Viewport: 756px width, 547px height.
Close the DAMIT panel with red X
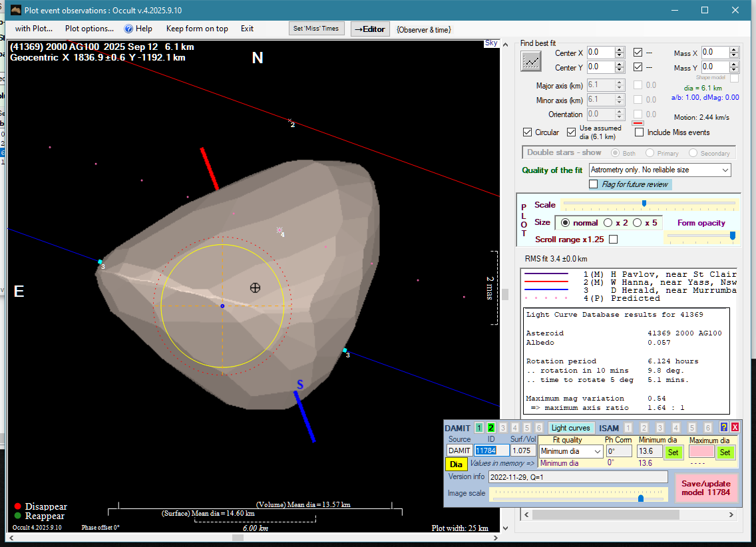point(735,427)
